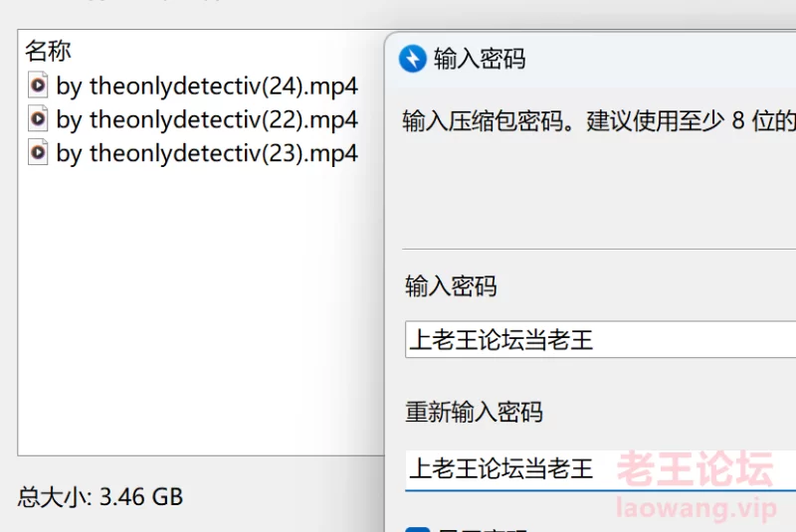Screen dimensions: 796x532
Task: Select the by theonlydetectiv(23).mp4 file icon
Action: pyautogui.click(x=38, y=152)
